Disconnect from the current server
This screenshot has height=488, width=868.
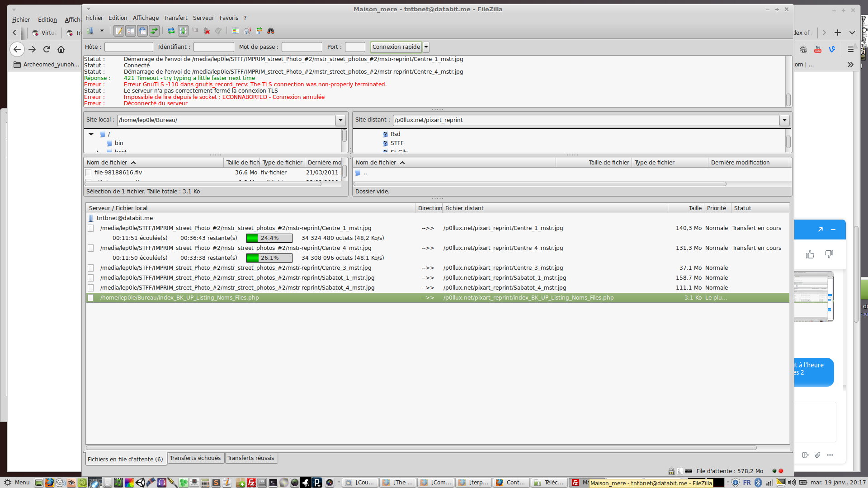207,31
